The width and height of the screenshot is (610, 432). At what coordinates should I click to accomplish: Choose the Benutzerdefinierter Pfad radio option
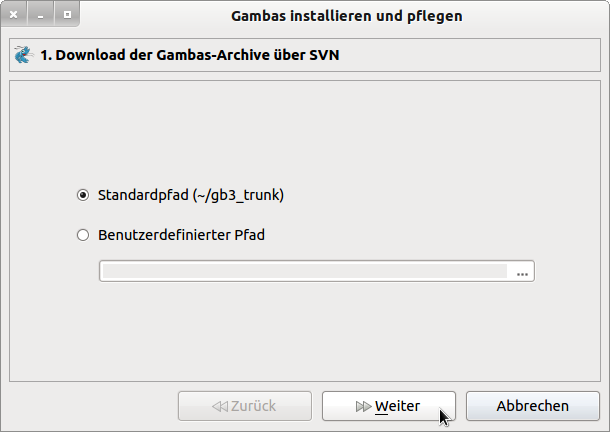tap(83, 236)
